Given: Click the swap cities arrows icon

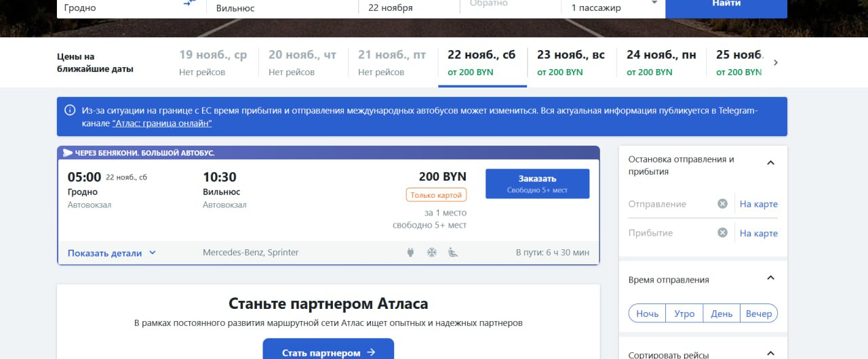Looking at the screenshot, I should point(189,4).
